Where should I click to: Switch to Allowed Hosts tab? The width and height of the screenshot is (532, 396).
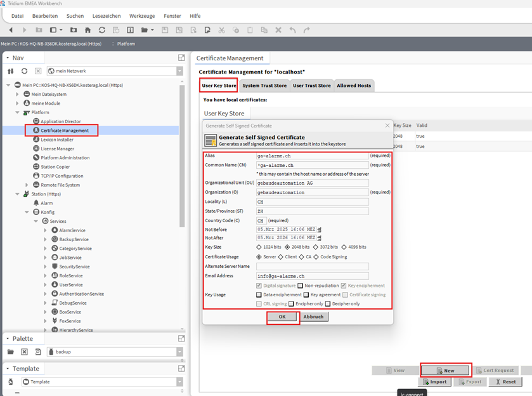pyautogui.click(x=354, y=86)
